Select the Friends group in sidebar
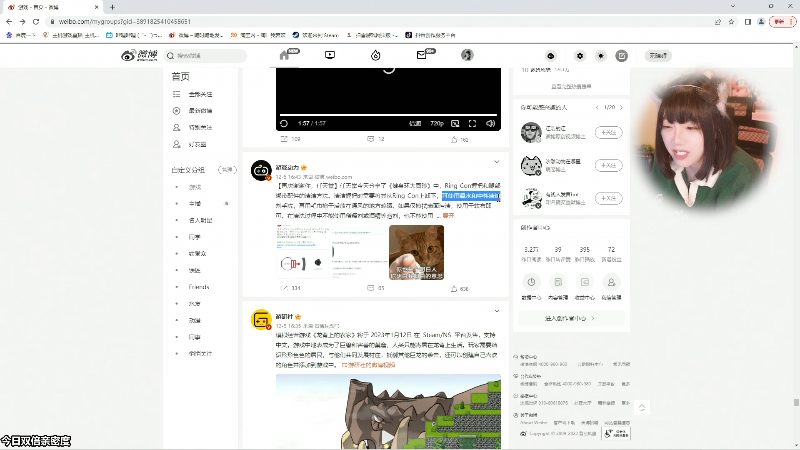The width and height of the screenshot is (800, 450). click(x=199, y=287)
